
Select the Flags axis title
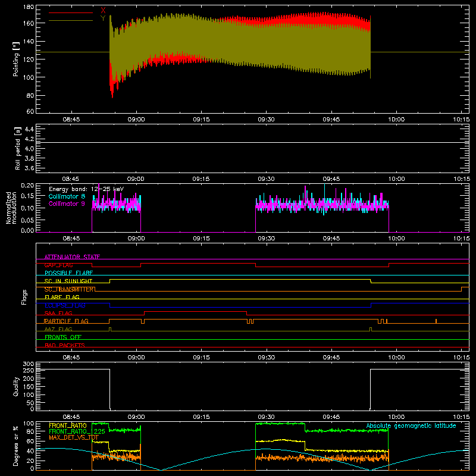coord(24,297)
